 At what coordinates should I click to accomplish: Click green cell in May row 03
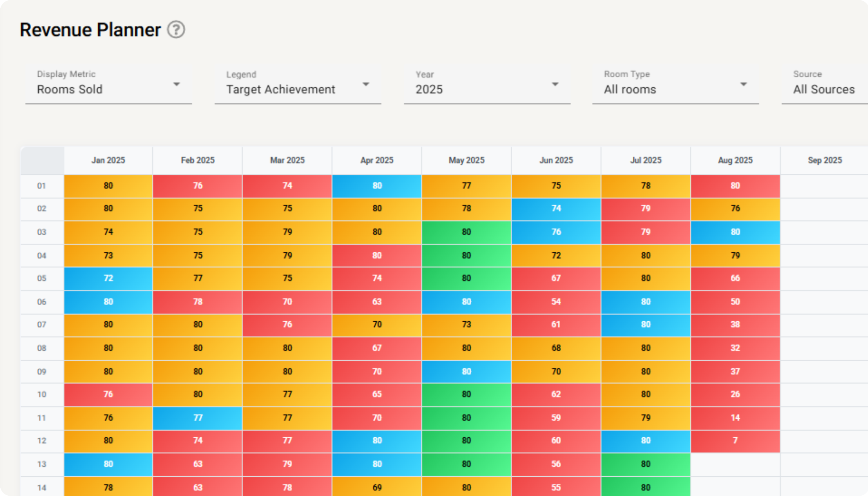[466, 232]
